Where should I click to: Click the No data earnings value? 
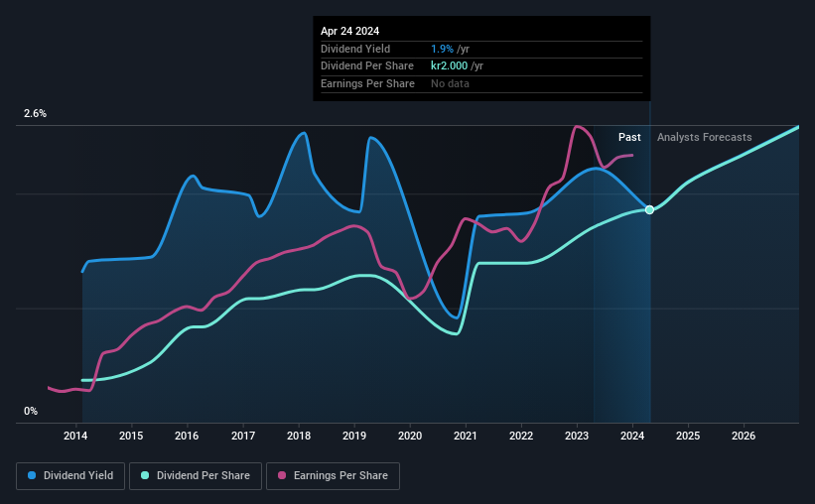tap(450, 83)
